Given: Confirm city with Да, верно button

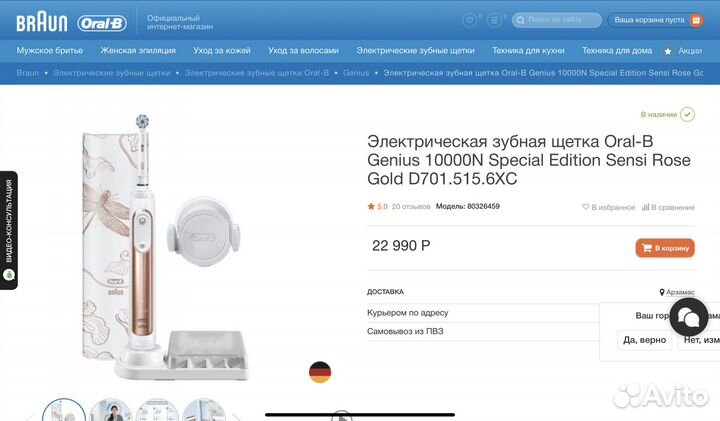Looking at the screenshot, I should tap(644, 340).
